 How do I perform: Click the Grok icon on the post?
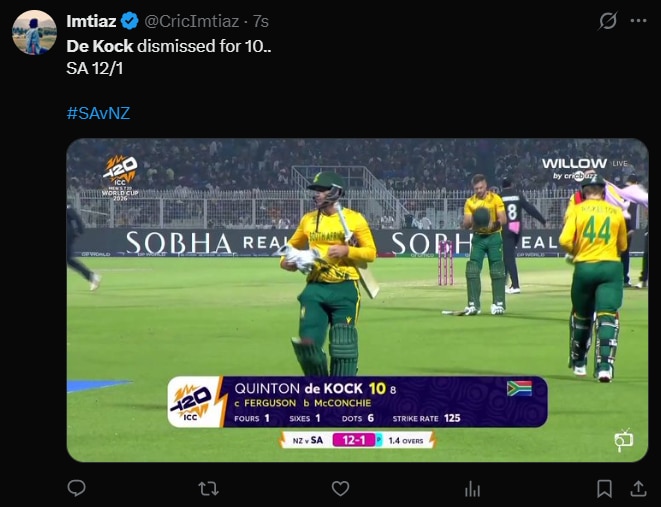click(607, 21)
